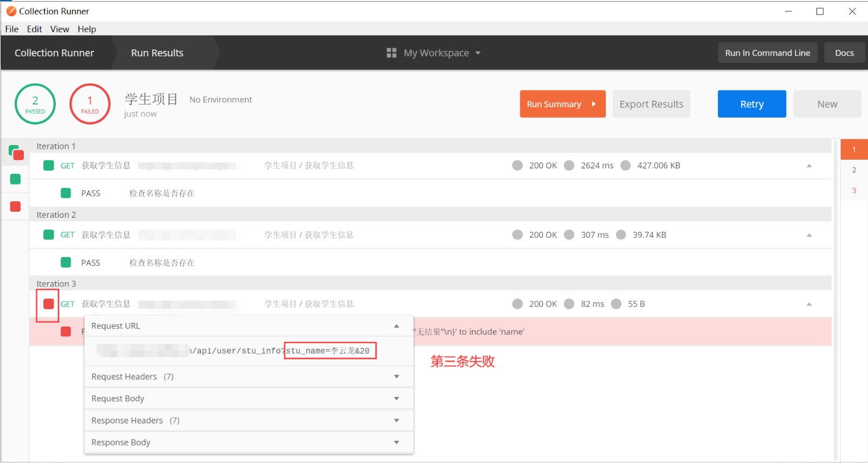
Task: Click the GET request name in Iteration 1
Action: click(106, 165)
